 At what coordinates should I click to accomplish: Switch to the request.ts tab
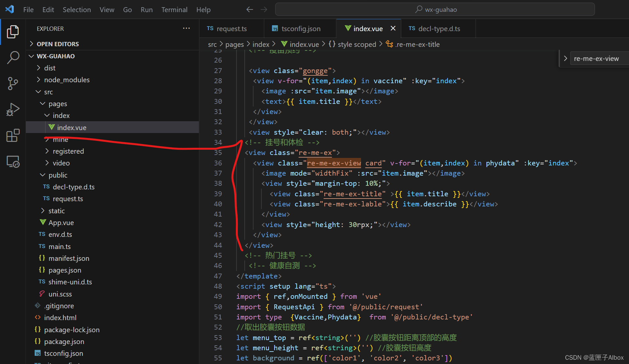point(231,29)
